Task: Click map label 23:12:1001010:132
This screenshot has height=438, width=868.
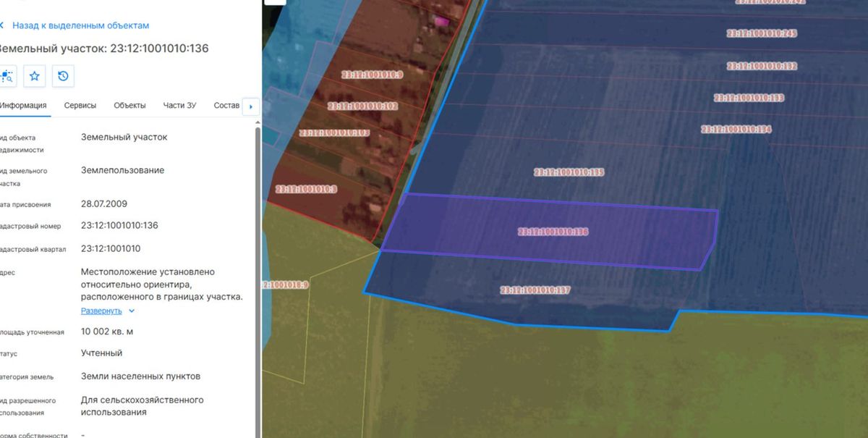Action: pyautogui.click(x=762, y=66)
